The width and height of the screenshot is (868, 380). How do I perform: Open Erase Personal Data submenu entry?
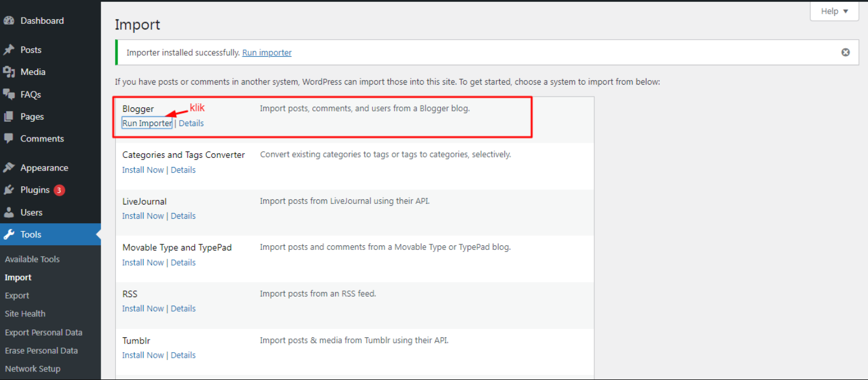(41, 350)
